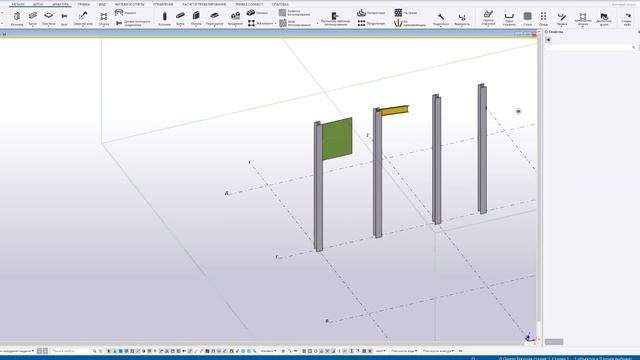Select the yellow beam in the model
Screen dimensions: 640x360
pos(394,110)
